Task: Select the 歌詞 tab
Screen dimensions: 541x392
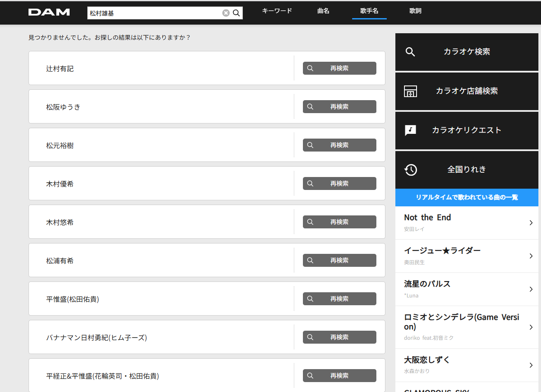Action: [x=415, y=11]
